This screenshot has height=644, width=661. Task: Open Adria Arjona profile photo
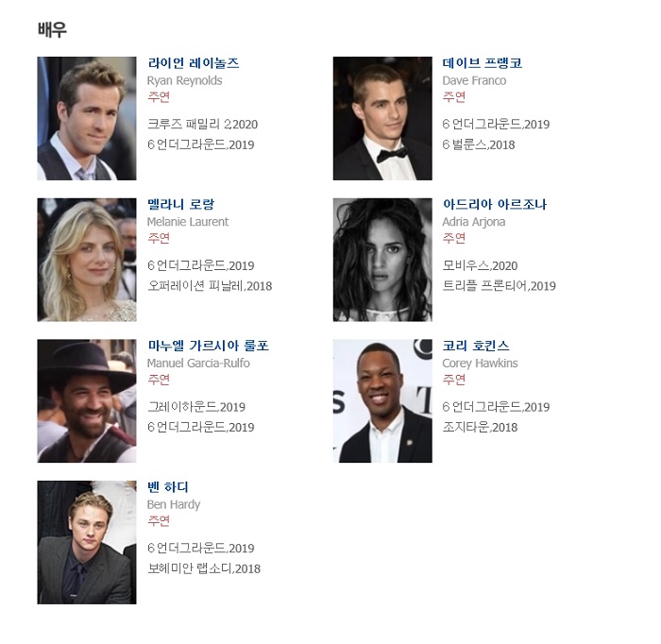pos(382,260)
